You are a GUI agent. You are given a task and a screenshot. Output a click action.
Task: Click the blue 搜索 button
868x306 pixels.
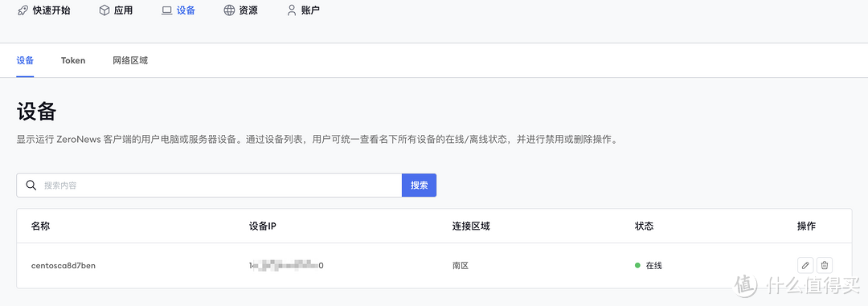click(419, 186)
